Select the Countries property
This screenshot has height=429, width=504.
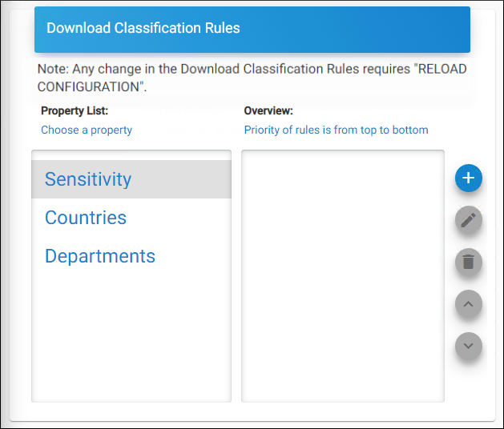coord(86,218)
